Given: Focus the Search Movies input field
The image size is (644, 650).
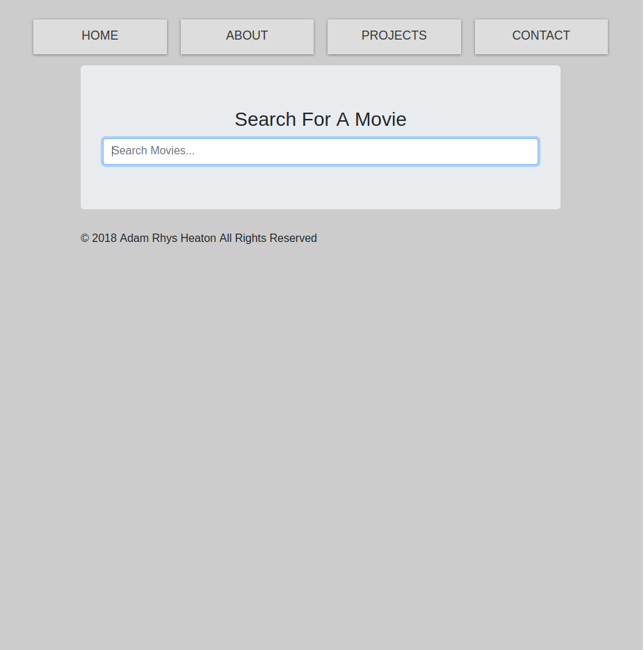Looking at the screenshot, I should pos(321,152).
